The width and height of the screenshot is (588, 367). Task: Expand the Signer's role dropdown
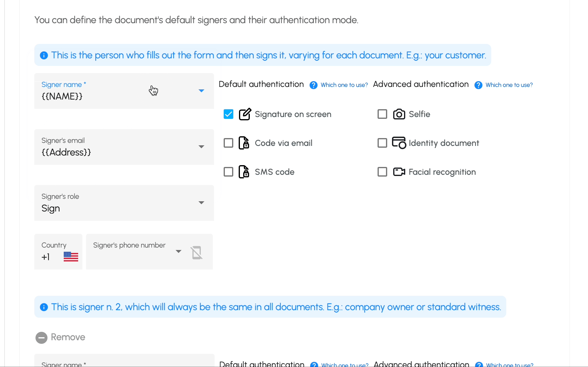[202, 202]
